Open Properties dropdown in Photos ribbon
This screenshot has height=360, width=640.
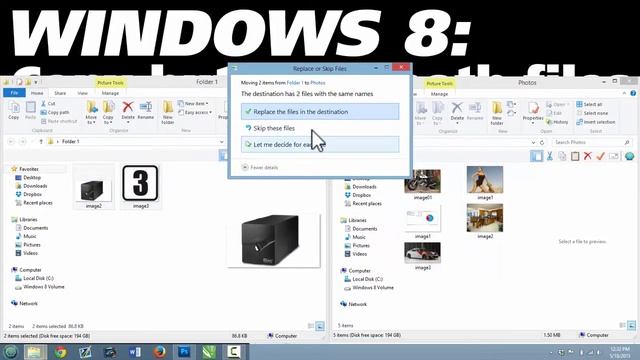click(x=533, y=113)
